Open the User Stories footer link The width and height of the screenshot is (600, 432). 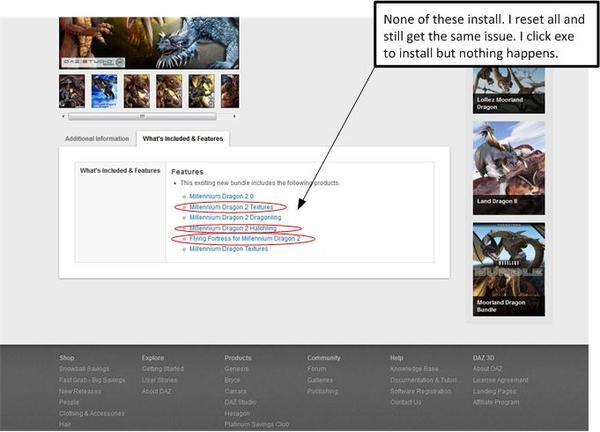point(159,380)
